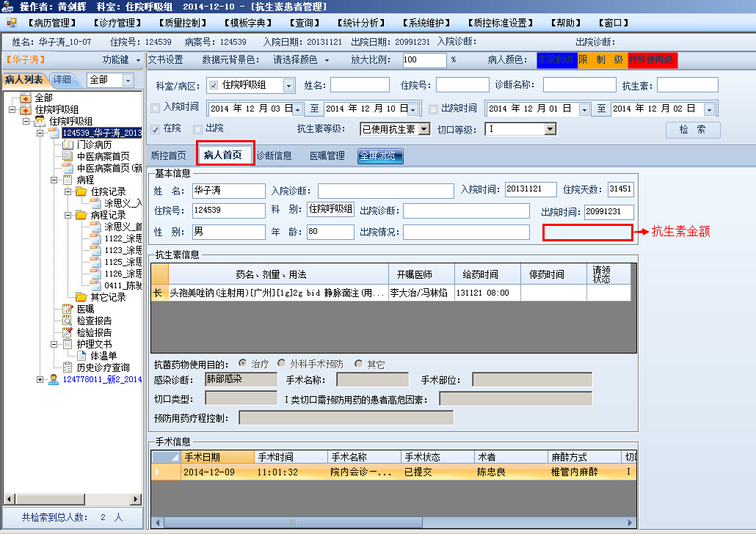Open the 质量控制 menu
The height and width of the screenshot is (534, 756).
pos(182,23)
